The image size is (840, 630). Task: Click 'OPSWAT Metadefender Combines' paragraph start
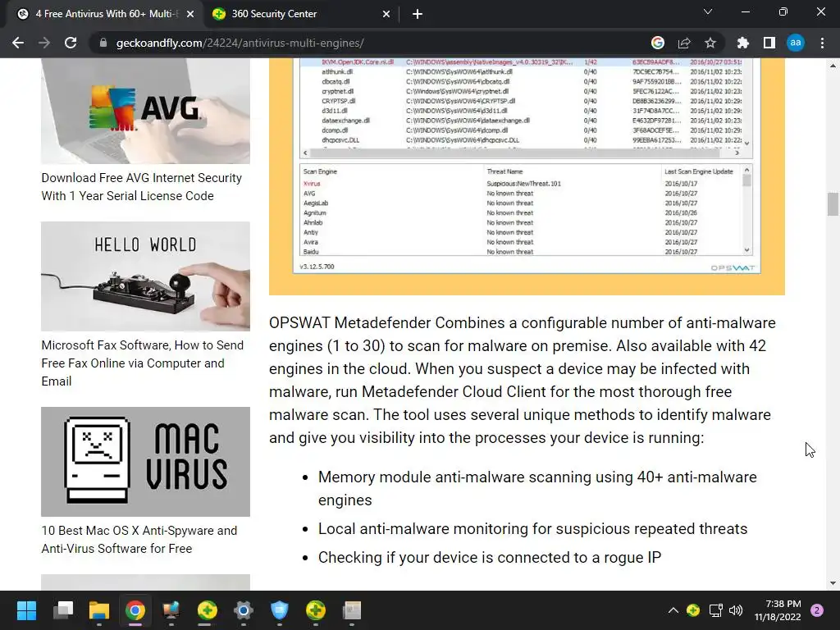click(x=387, y=323)
